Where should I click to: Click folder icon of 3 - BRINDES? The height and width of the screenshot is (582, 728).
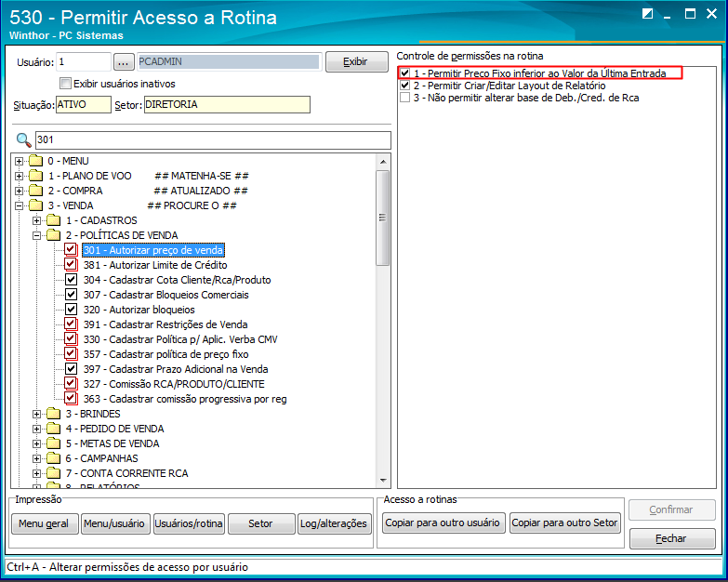tap(54, 414)
